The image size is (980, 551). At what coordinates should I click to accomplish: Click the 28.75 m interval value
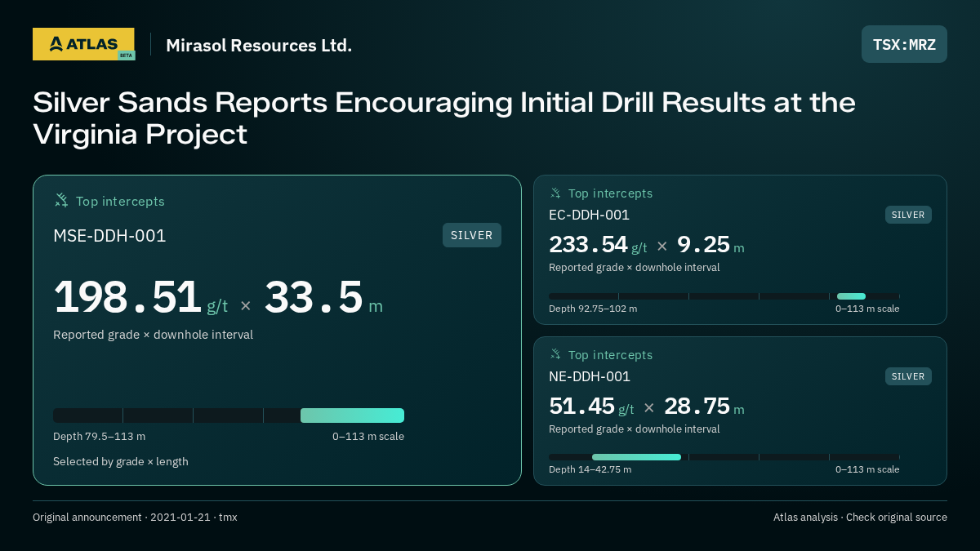tap(704, 407)
